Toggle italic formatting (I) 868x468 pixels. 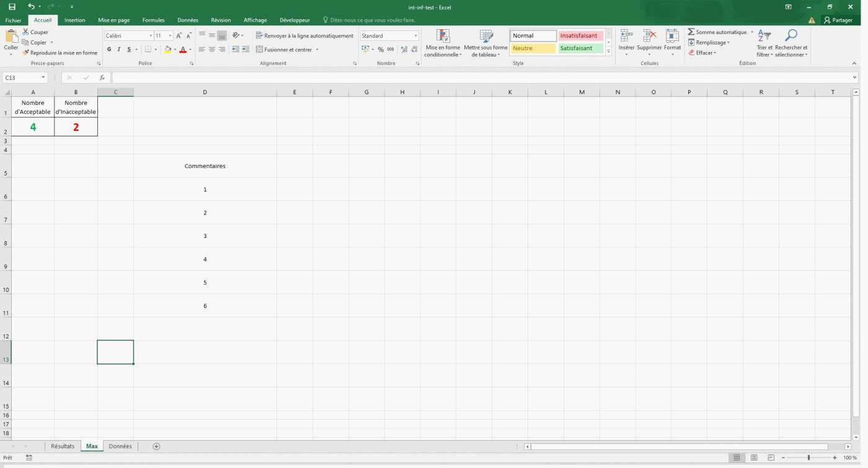tap(119, 50)
